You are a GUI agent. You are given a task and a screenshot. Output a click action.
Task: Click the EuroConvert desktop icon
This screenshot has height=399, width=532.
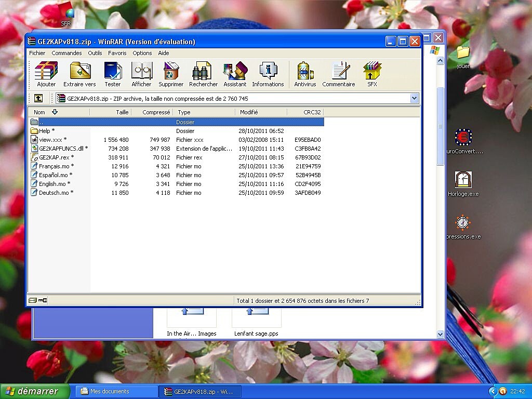[463, 137]
